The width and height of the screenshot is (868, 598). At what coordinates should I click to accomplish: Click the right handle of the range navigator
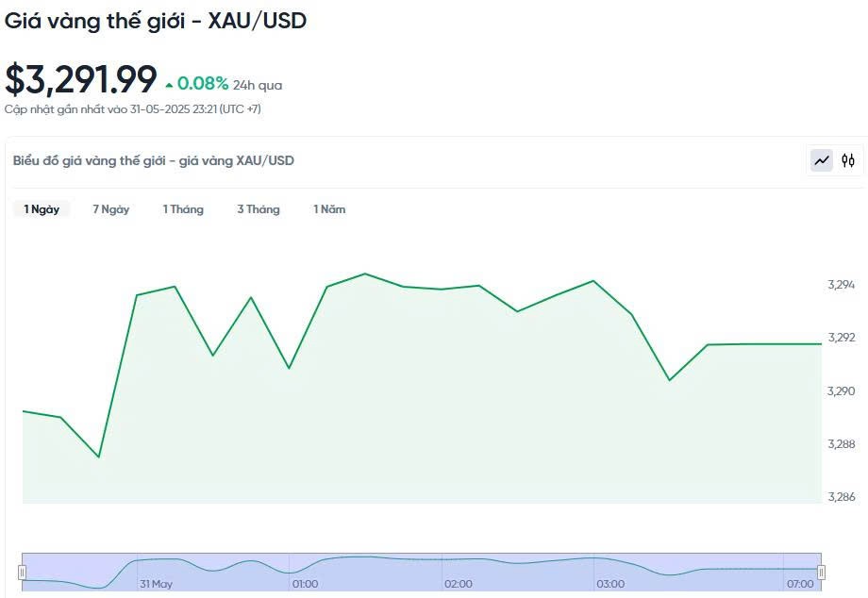(x=821, y=572)
